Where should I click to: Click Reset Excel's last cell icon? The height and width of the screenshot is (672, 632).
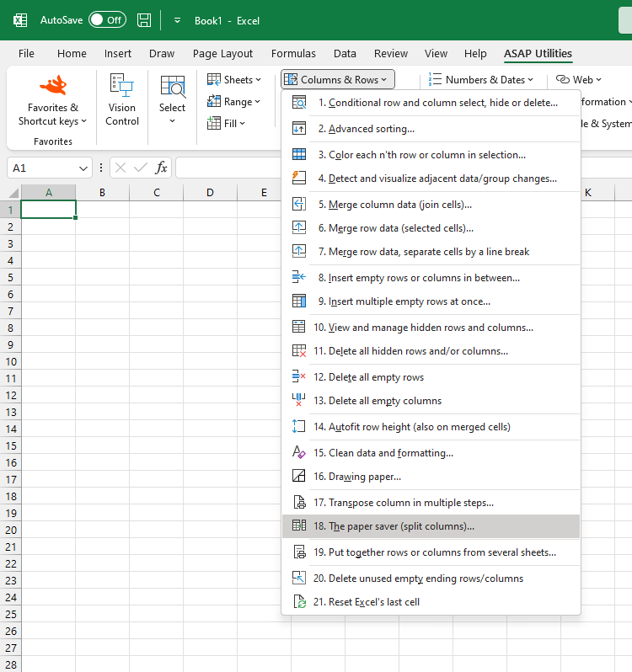point(299,602)
